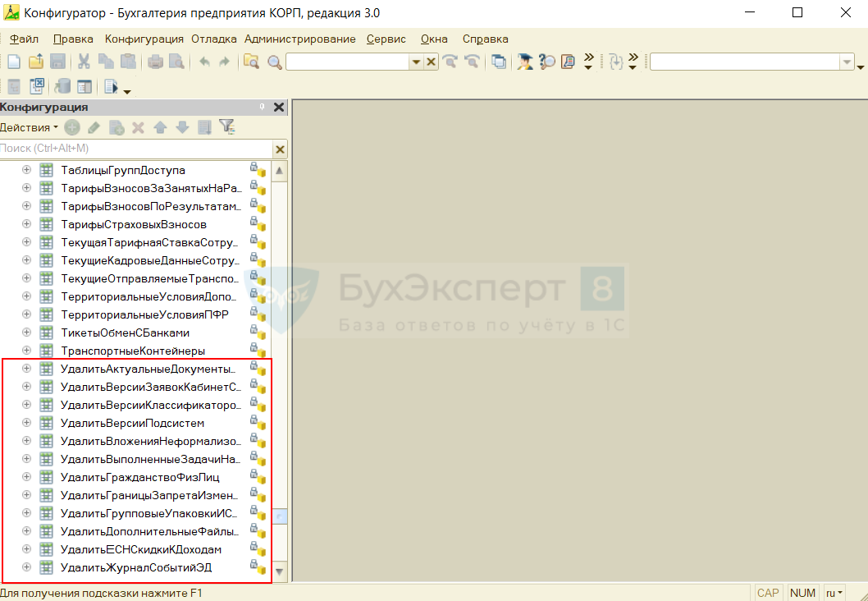Expand the УдалитьВерсииПодсистем node
This screenshot has height=601, width=868.
pos(26,423)
